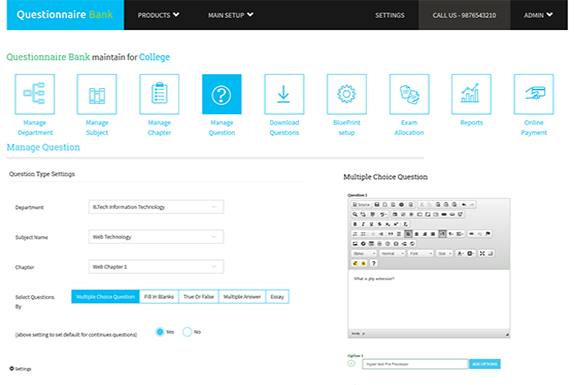Image resolution: width=574 pixels, height=385 pixels.
Task: Click the ADD OPTIONS button
Action: tap(485, 364)
